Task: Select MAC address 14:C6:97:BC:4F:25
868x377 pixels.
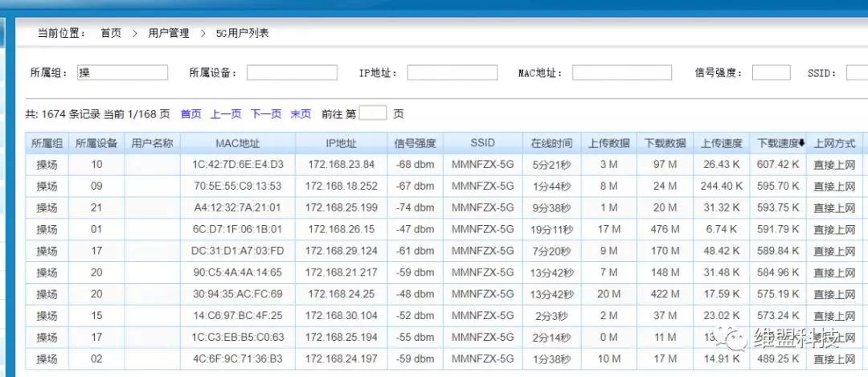Action: click(238, 316)
